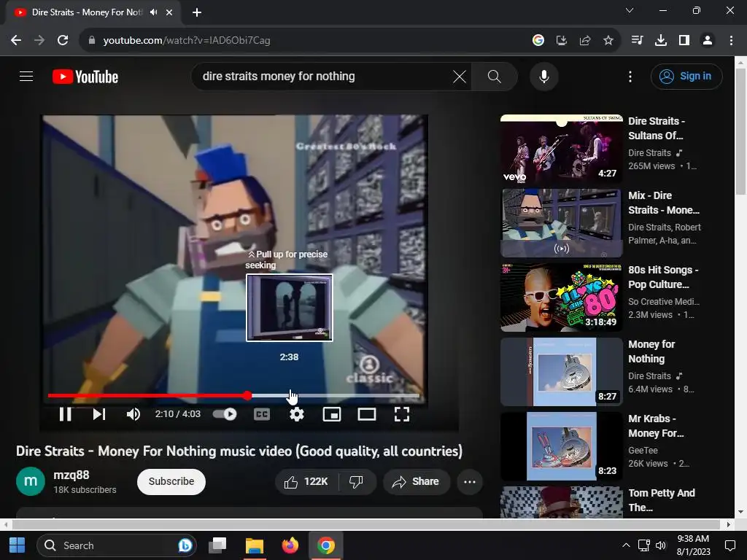The height and width of the screenshot is (560, 747).
Task: Open YouTube settings three-dot menu
Action: point(630,76)
